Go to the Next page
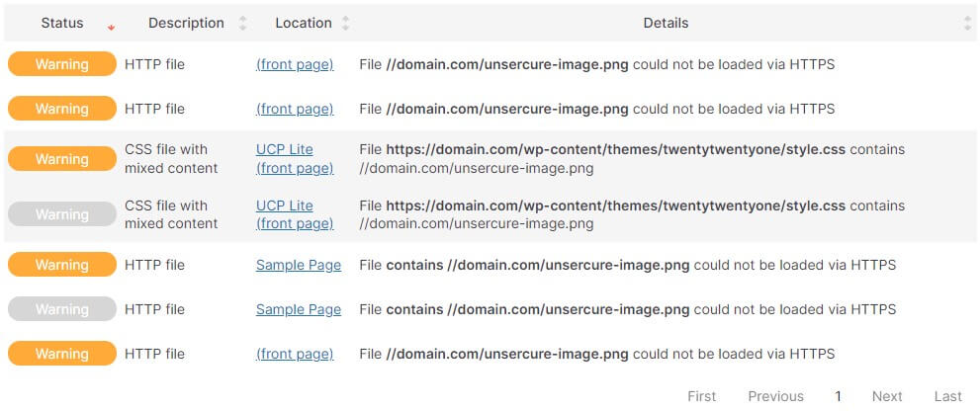Viewport: 980px width, 411px height. pyautogui.click(x=887, y=396)
